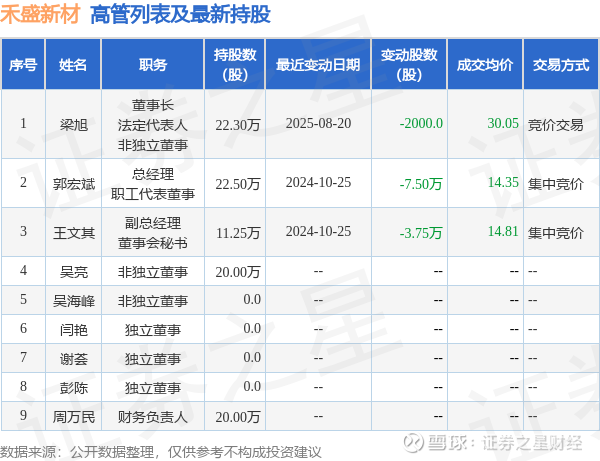Click the average price 14.81
600x461 pixels.
(503, 231)
